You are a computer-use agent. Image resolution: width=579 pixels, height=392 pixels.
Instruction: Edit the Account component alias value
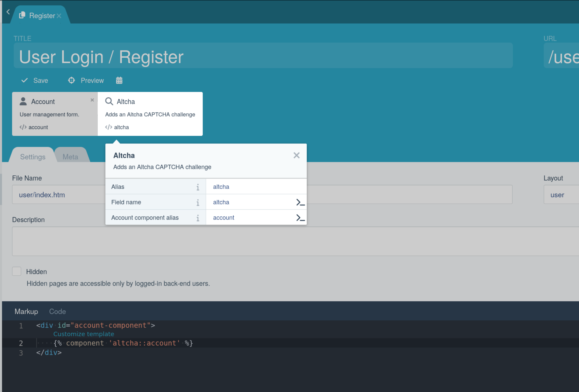251,218
